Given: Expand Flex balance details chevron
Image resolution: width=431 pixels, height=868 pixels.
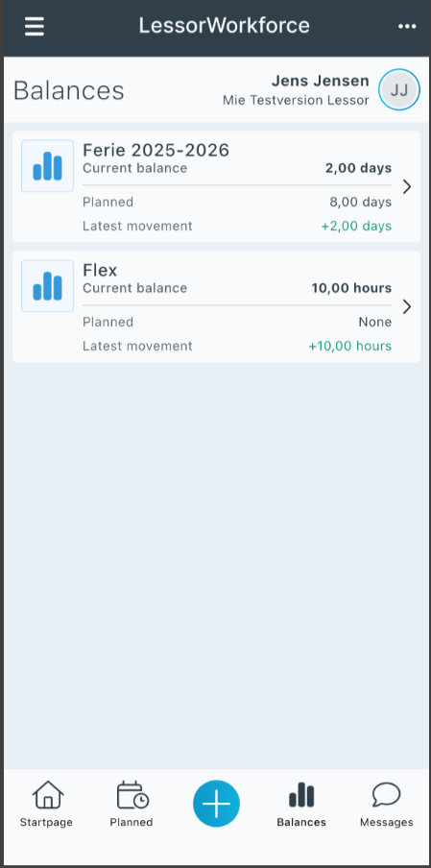Looking at the screenshot, I should (x=407, y=306).
